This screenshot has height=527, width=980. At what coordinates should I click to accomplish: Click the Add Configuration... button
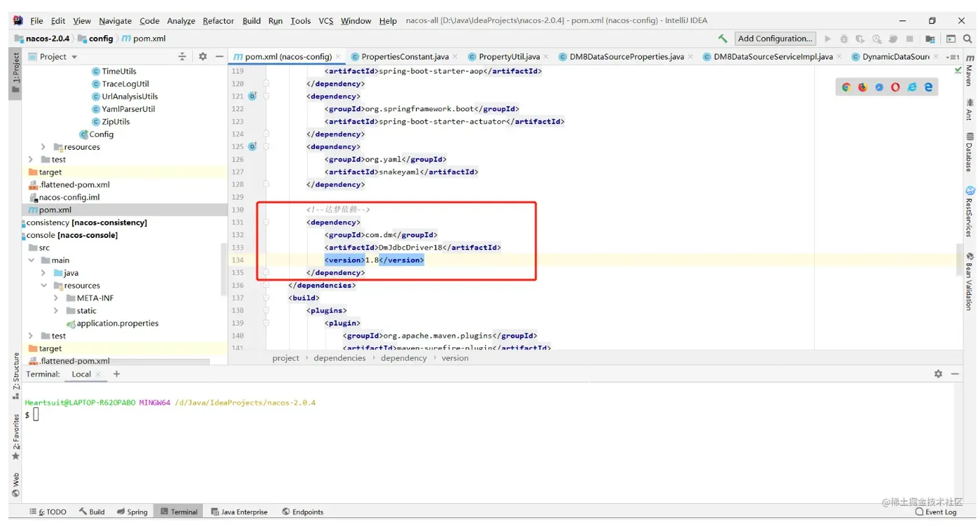point(775,38)
